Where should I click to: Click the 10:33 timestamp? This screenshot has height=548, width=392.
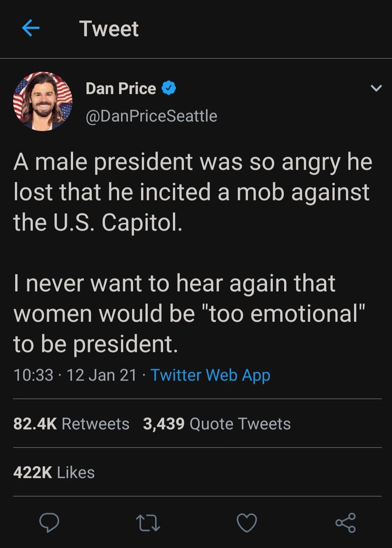[33, 375]
